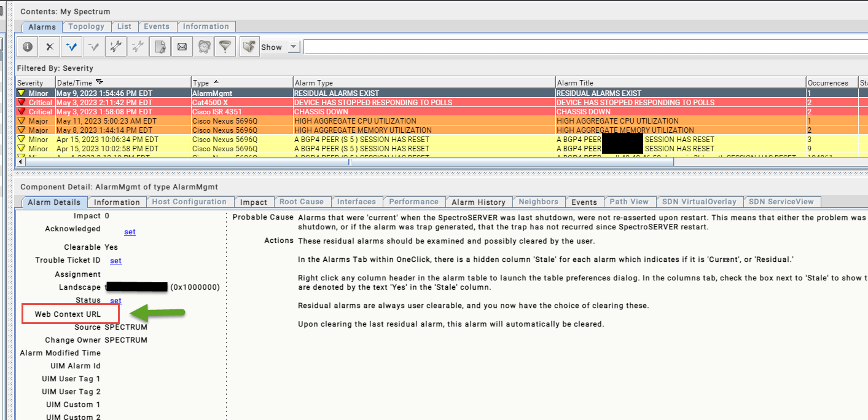
Task: Click the set link for Trouble Ticket ID
Action: (115, 261)
